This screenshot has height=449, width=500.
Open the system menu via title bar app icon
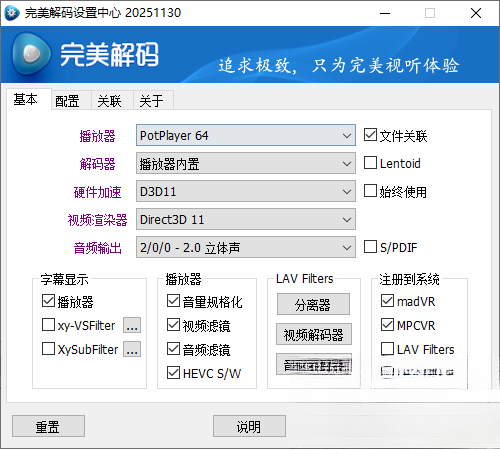click(x=12, y=13)
